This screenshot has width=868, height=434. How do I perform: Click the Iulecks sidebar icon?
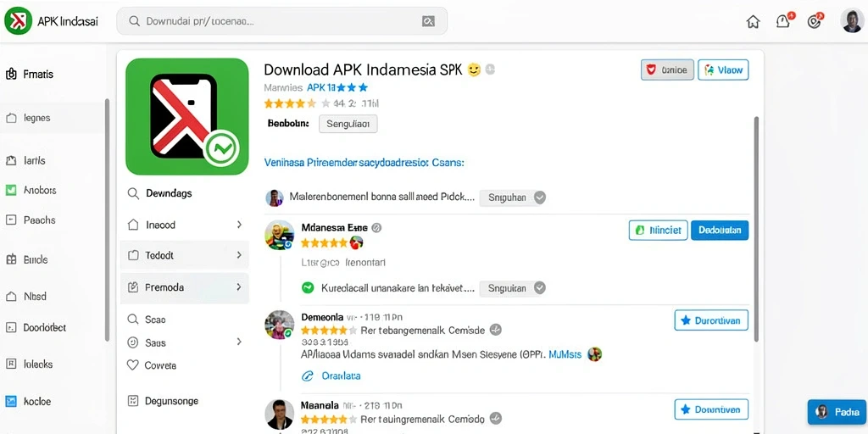click(x=11, y=364)
